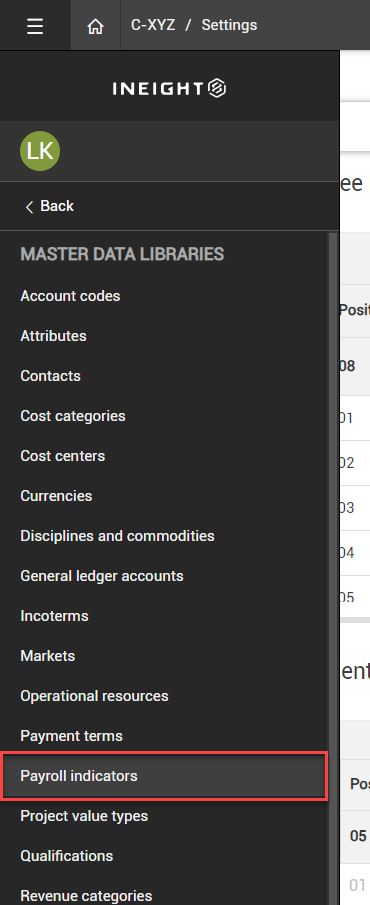Select Cost categories menu item
This screenshot has height=905, width=370.
click(x=73, y=416)
